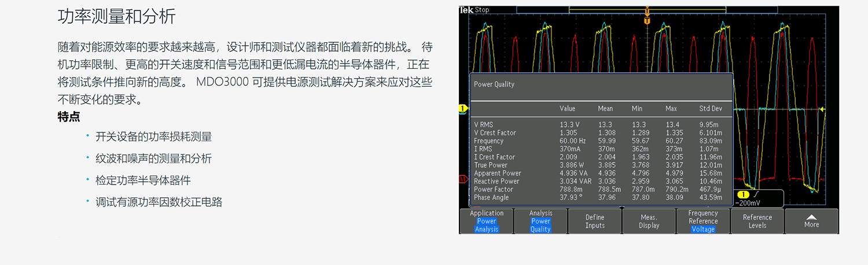
Task: Click the orange trigger position T marker
Action: [x=647, y=21]
